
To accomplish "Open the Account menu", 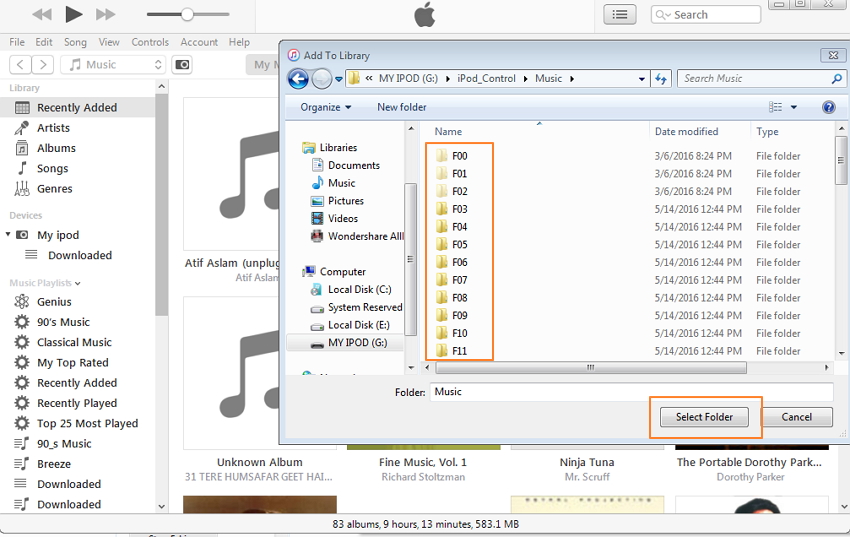I will point(199,42).
